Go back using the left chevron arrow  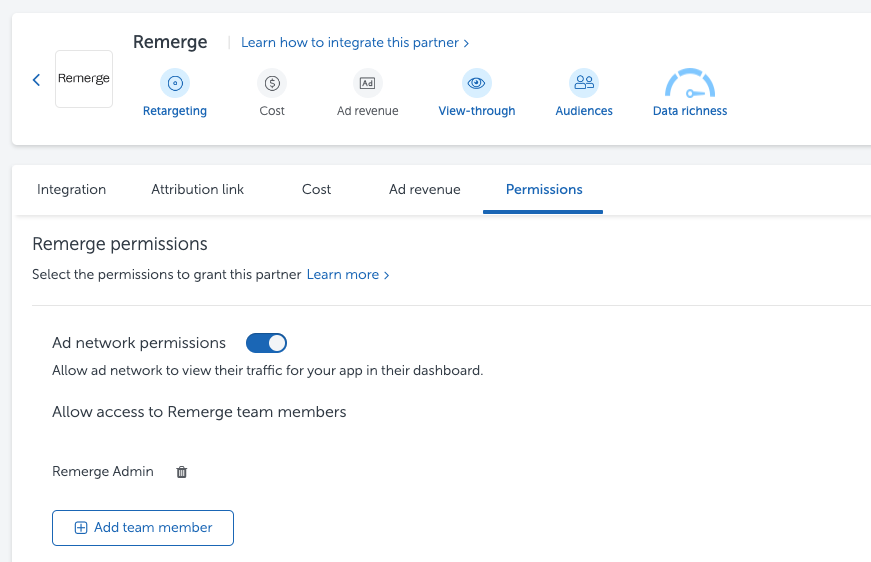coord(36,80)
